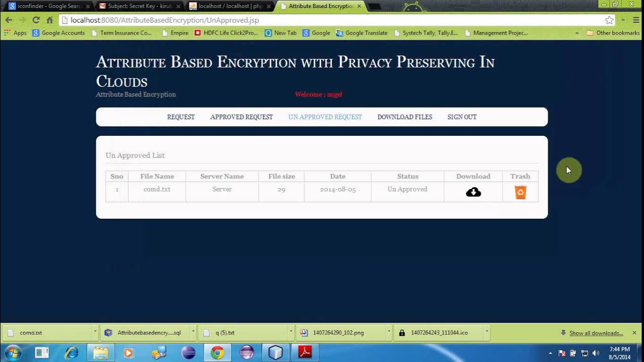Open dropdown arrow beside the .ico download
This screenshot has width=644, height=362.
pyautogui.click(x=487, y=332)
